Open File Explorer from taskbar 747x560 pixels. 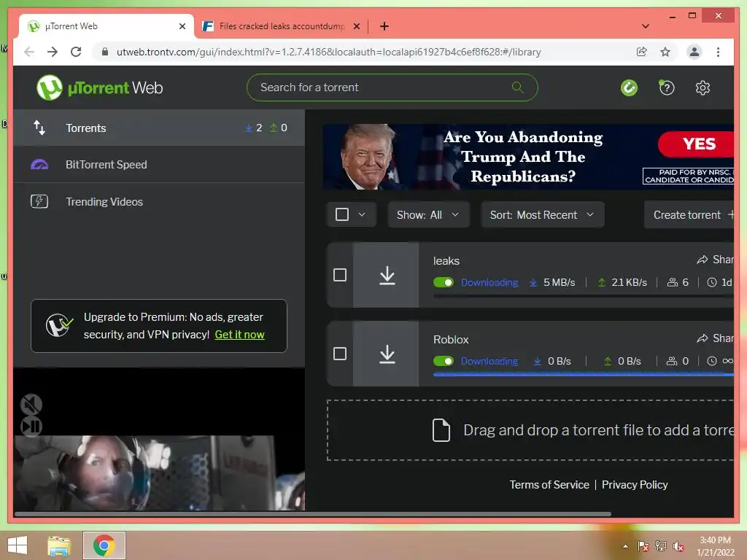click(59, 545)
